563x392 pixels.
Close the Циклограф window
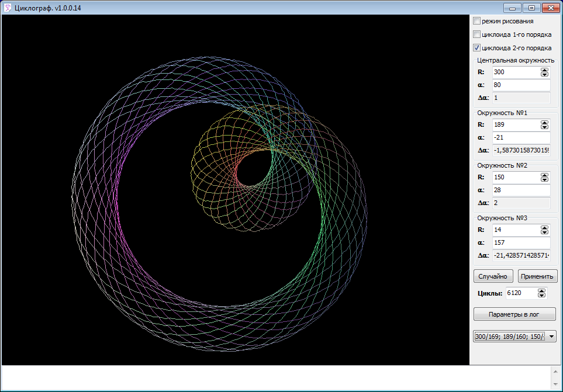551,8
